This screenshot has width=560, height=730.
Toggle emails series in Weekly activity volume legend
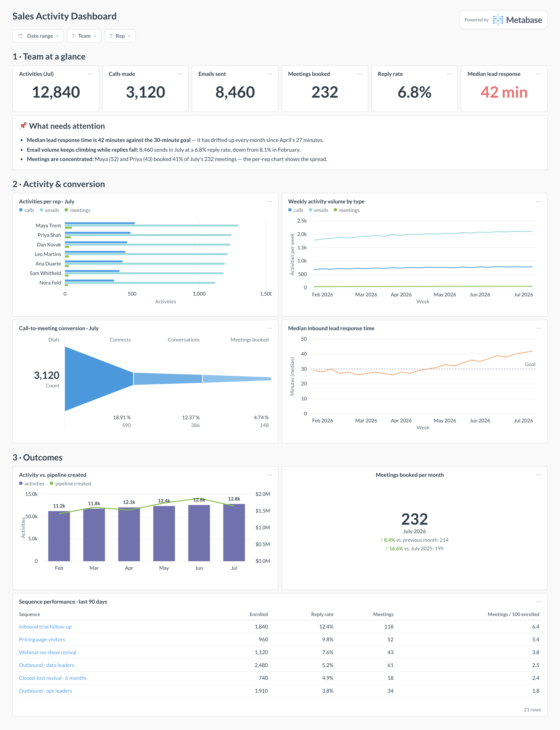318,210
